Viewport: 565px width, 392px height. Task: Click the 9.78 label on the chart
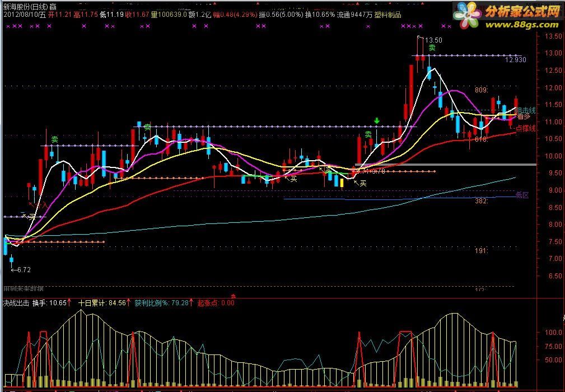coord(379,171)
